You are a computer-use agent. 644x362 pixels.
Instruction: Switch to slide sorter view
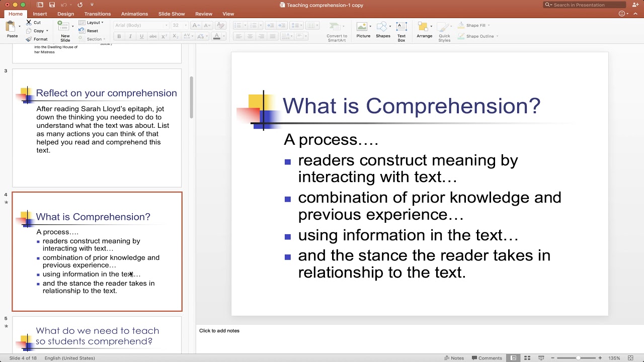[x=526, y=358]
